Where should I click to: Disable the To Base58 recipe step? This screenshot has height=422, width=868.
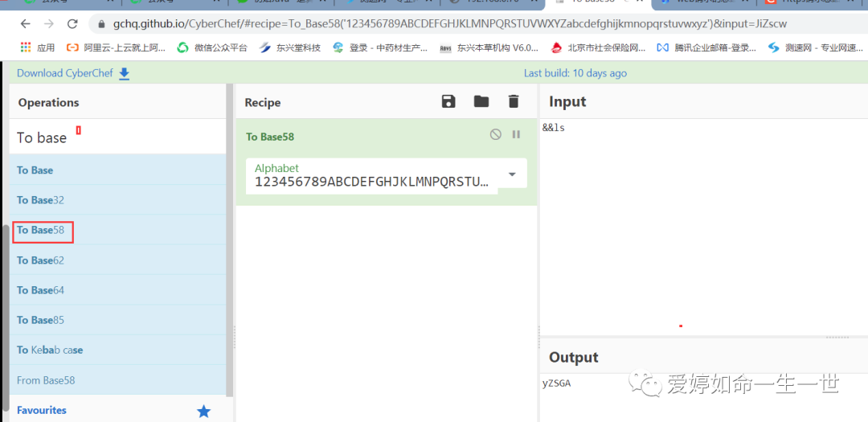496,134
